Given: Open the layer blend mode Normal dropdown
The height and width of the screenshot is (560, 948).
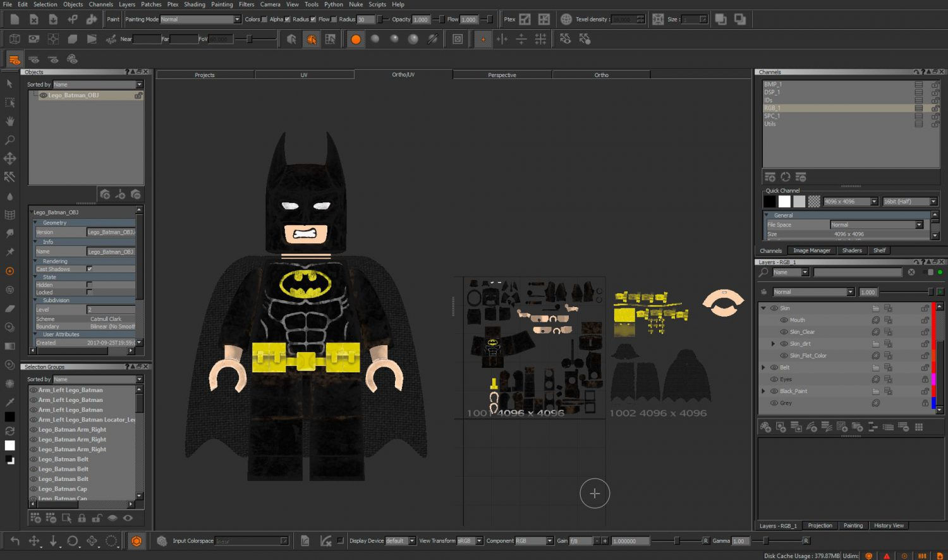Looking at the screenshot, I should click(813, 292).
